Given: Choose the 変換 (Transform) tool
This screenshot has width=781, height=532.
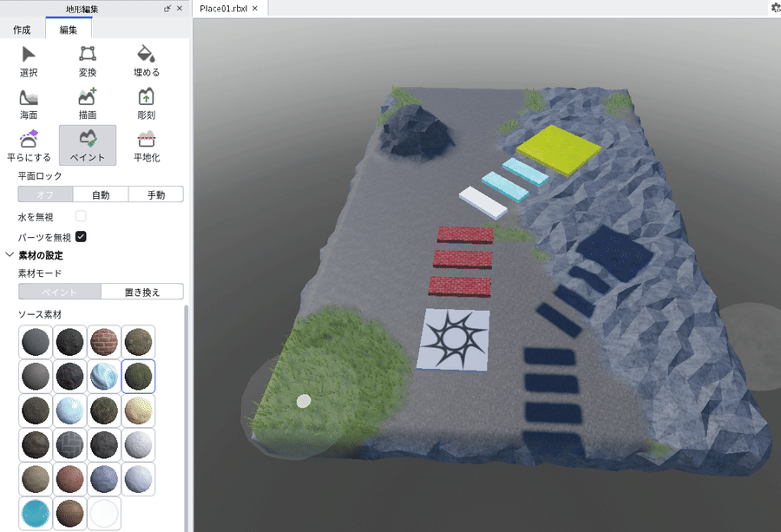Looking at the screenshot, I should pos(88,62).
